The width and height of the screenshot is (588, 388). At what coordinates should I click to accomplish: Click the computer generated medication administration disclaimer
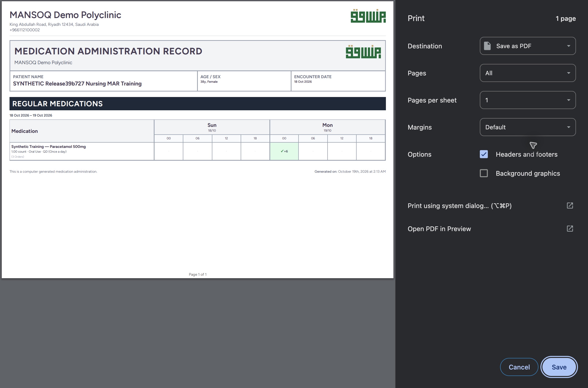point(53,171)
